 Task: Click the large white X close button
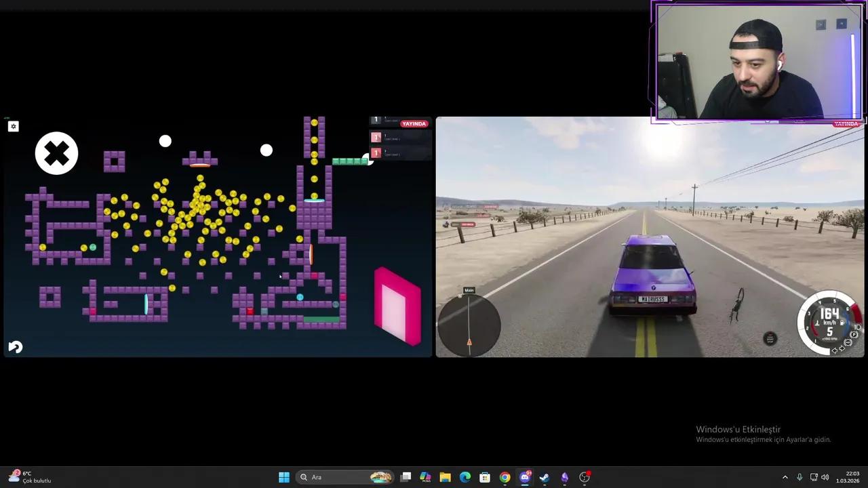pos(56,153)
